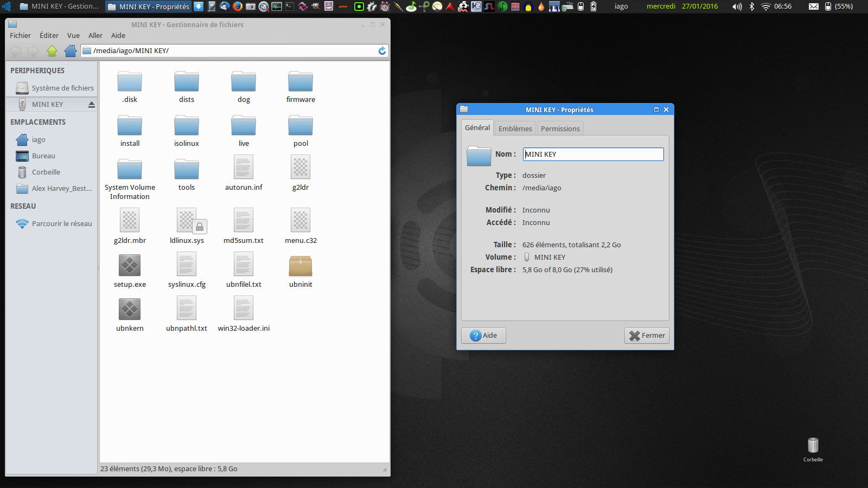Eject the MINI KEY volume
Viewport: 868px width, 488px height.
click(92, 105)
